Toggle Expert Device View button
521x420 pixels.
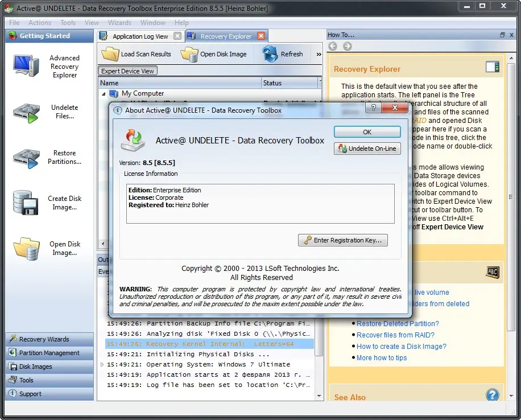[127, 71]
